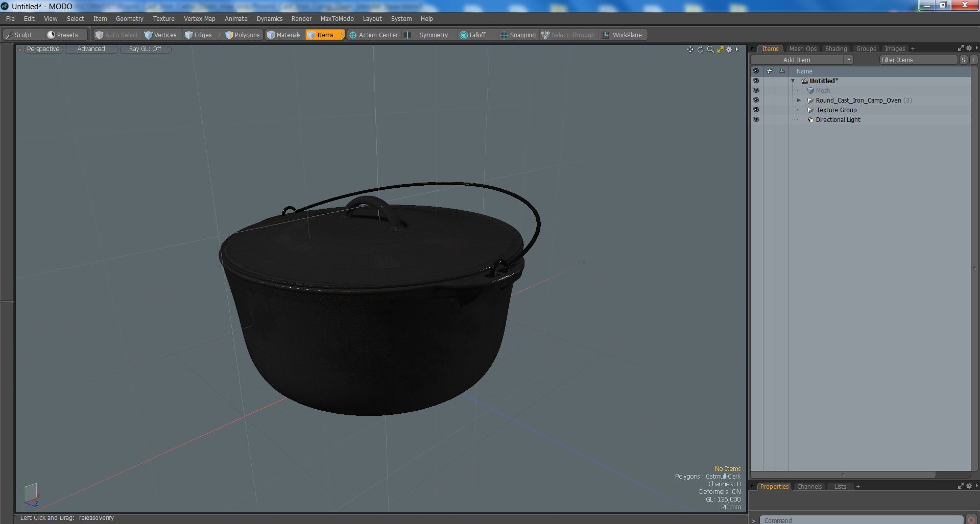Click the lock column header icon

pyautogui.click(x=769, y=71)
